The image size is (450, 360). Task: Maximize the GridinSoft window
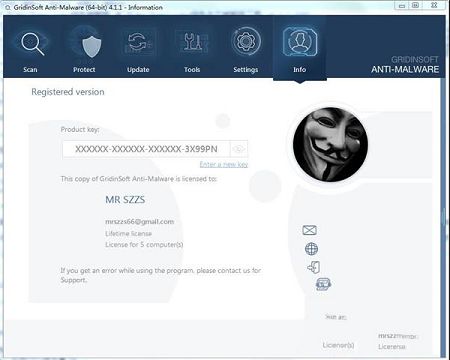coord(415,5)
